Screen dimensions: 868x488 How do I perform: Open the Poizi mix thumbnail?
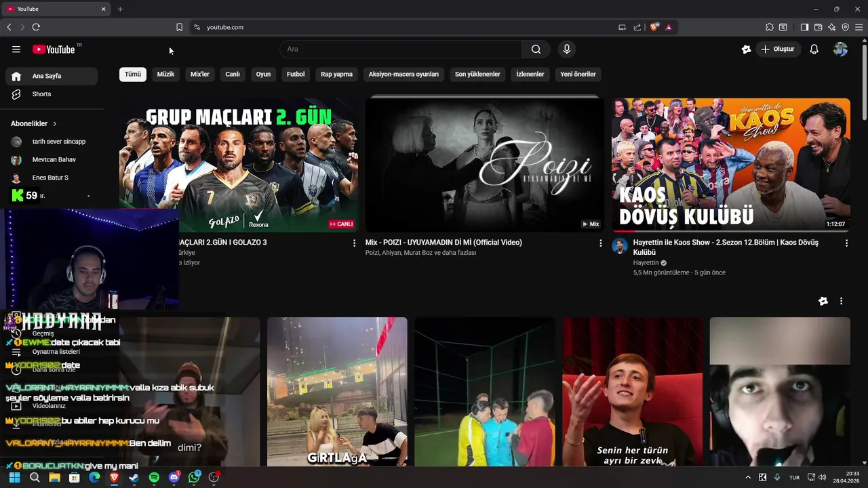(x=485, y=165)
